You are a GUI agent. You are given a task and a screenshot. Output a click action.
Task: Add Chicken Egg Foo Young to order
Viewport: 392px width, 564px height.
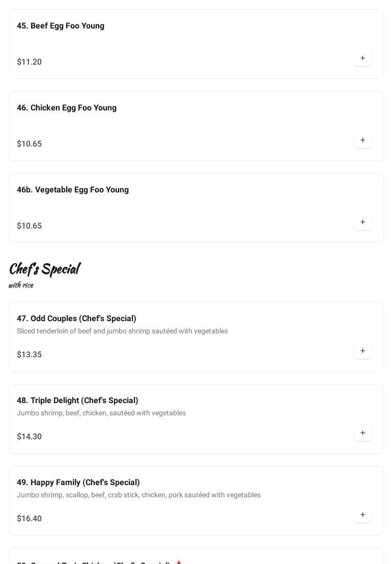point(362,140)
